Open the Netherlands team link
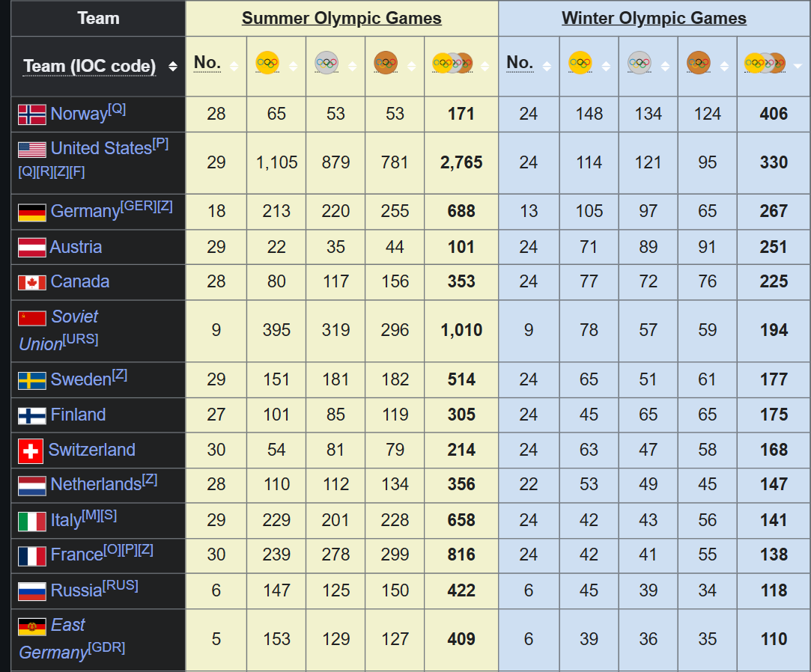This screenshot has height=672, width=811. point(96,485)
